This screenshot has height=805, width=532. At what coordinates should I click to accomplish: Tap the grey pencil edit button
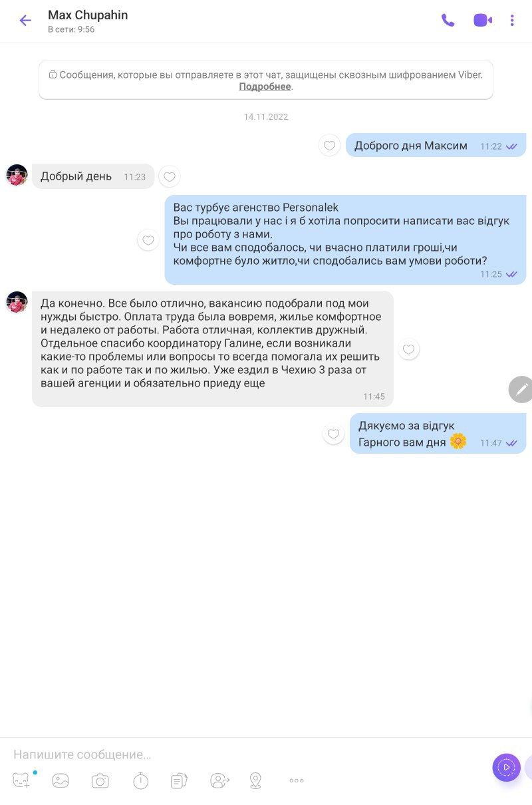521,389
